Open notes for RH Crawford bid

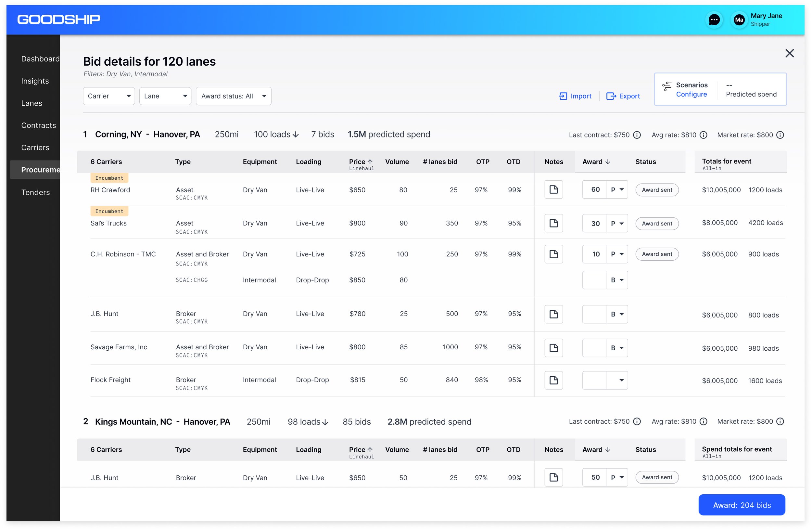[553, 190]
